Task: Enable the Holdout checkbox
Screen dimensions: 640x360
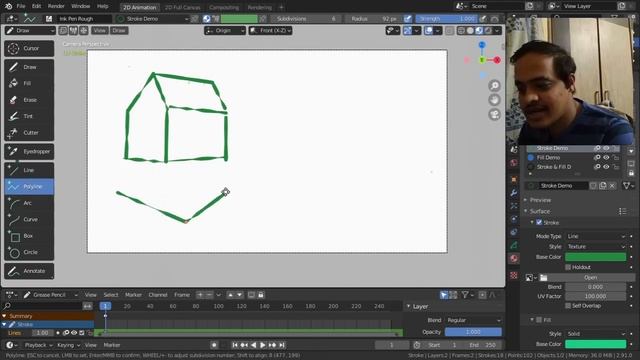Action: coord(568,267)
